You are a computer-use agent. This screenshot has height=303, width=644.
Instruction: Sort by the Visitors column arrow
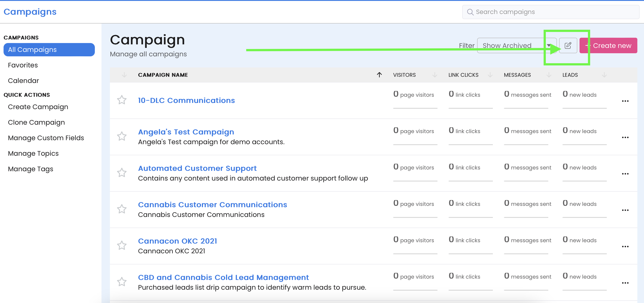(435, 75)
